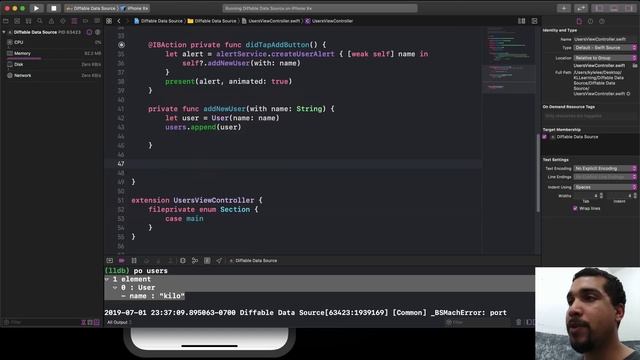Open Debug Memory Graph icon

[x=195, y=260]
